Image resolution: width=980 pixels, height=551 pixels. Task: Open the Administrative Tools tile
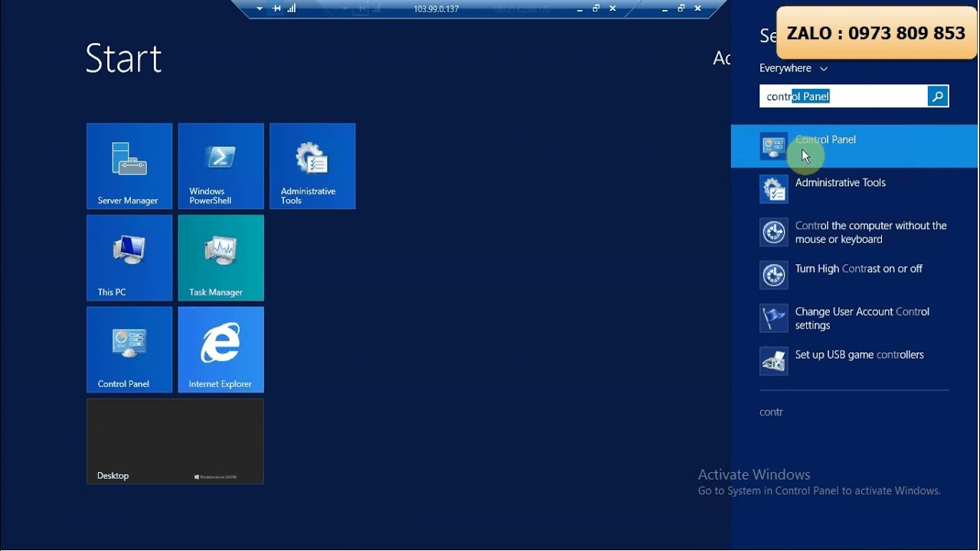point(312,166)
